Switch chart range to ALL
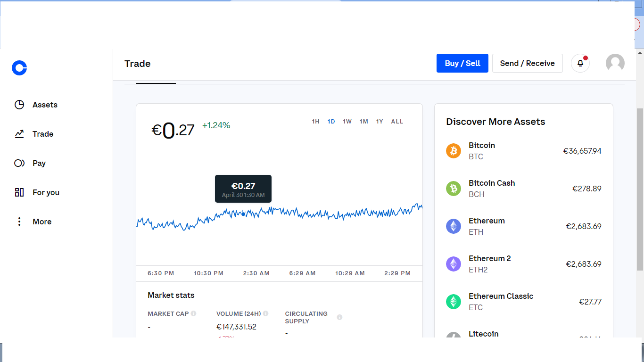644x362 pixels. click(x=397, y=122)
